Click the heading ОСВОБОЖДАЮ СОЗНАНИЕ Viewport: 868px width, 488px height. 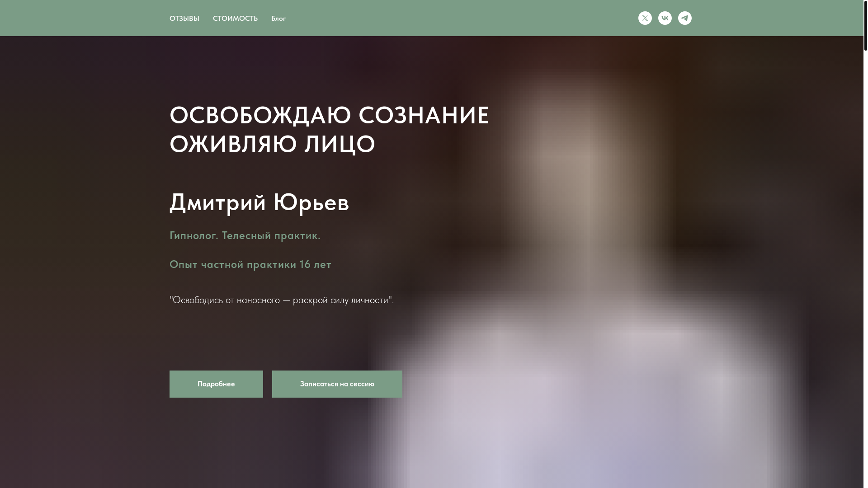coord(329,115)
